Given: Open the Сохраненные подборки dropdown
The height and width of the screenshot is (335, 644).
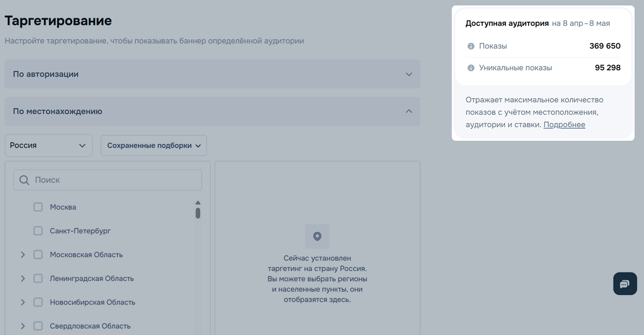Looking at the screenshot, I should 154,146.
